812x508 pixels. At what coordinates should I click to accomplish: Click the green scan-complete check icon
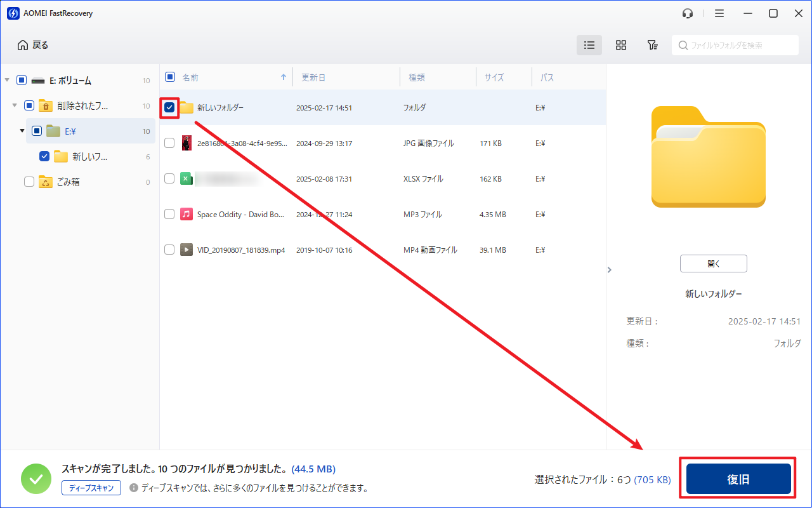click(x=37, y=479)
